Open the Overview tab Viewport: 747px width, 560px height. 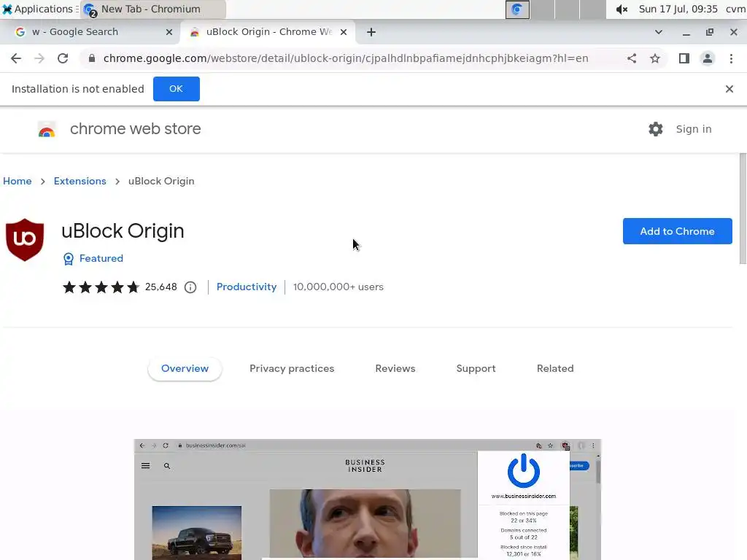185,368
